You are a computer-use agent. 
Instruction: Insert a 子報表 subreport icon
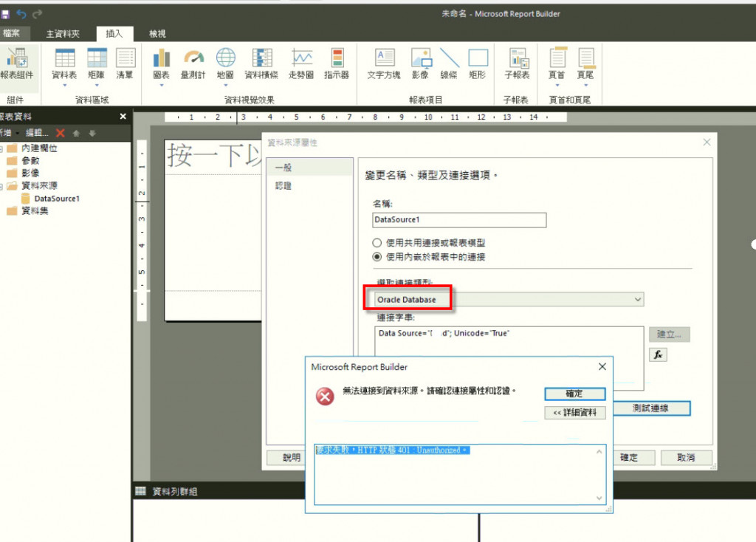click(x=518, y=58)
